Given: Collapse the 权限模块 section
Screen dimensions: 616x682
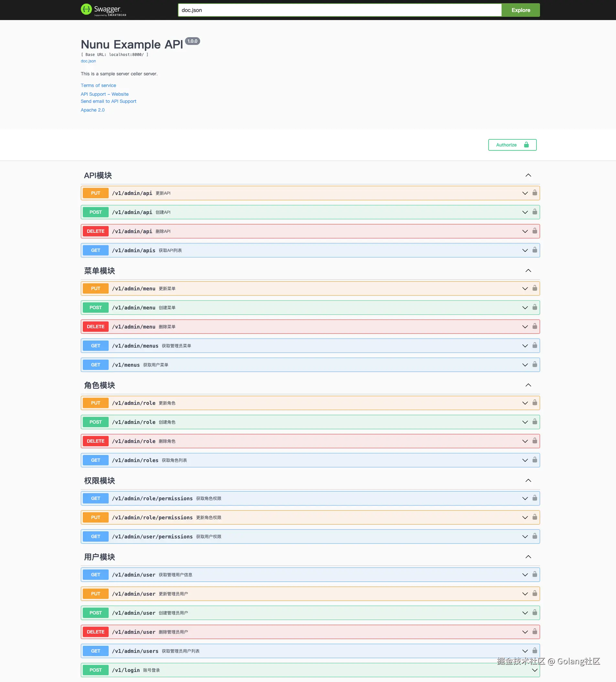Looking at the screenshot, I should [x=528, y=481].
